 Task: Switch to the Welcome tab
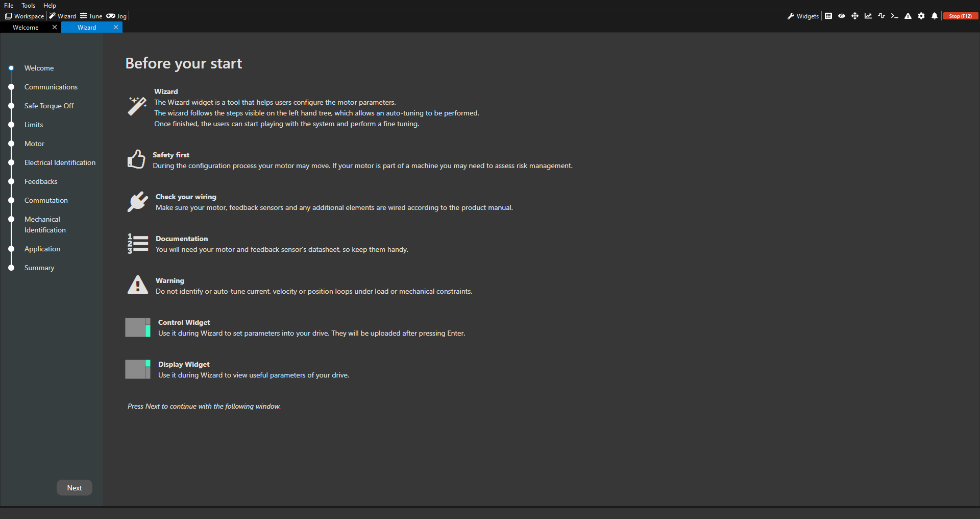click(x=25, y=27)
